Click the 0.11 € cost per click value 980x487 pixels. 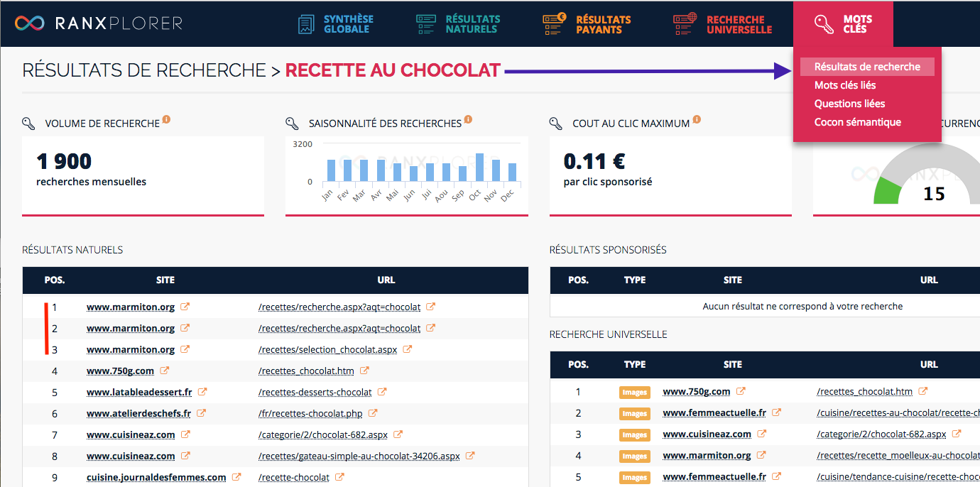coord(594,161)
